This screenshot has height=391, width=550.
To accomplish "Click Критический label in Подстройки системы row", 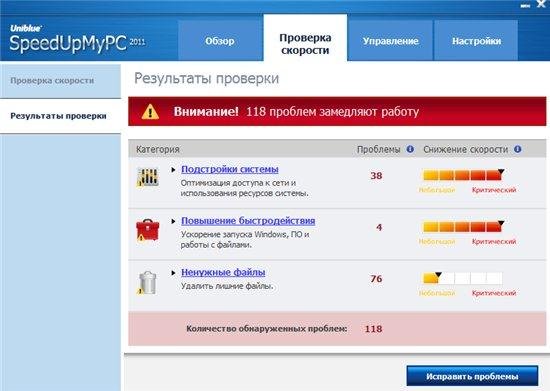I will [494, 190].
